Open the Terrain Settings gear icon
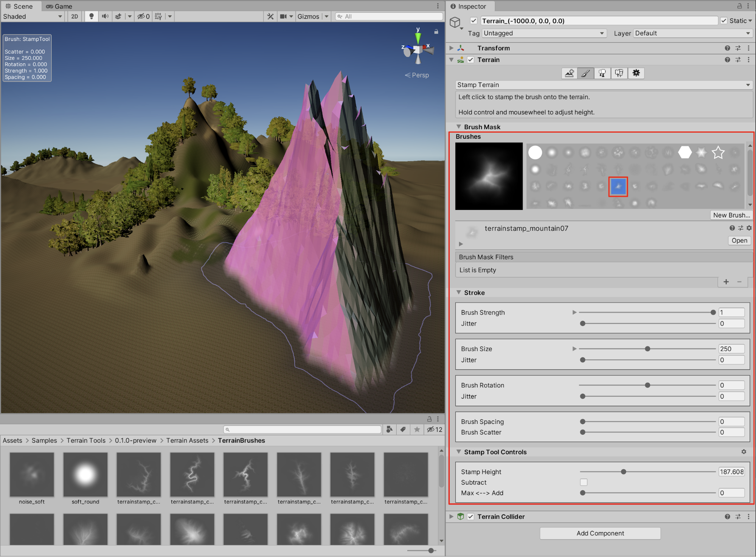Viewport: 756px width, 557px height. pyautogui.click(x=636, y=73)
